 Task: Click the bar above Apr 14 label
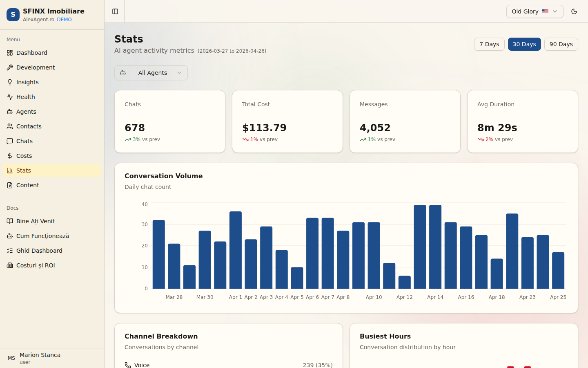435,247
